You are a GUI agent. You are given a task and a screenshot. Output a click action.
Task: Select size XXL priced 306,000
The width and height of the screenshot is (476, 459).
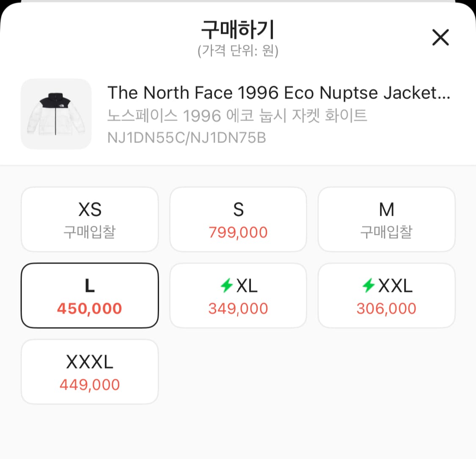click(x=386, y=295)
